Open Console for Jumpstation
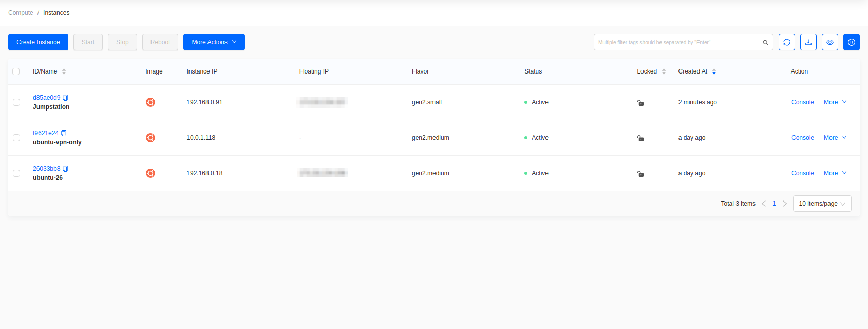 (803, 102)
